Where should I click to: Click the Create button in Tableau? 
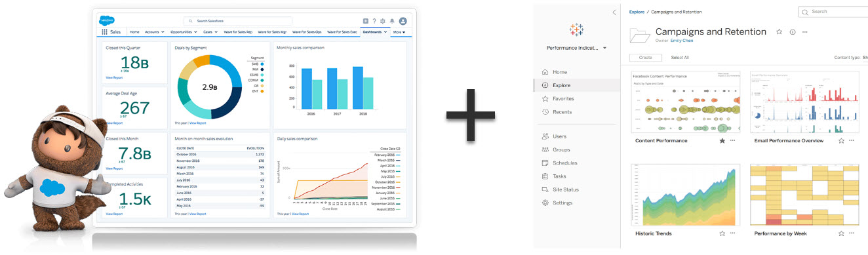[645, 58]
